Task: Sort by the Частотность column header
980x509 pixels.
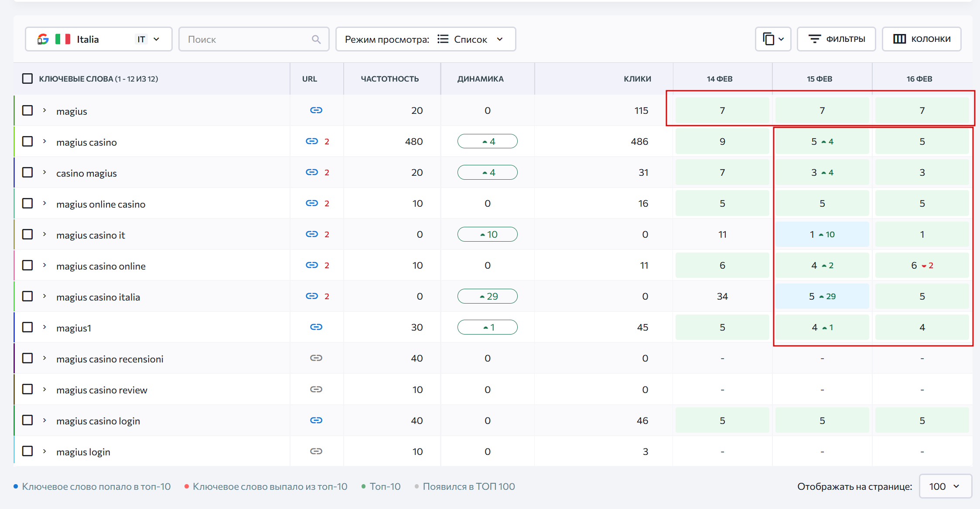Action: 389,79
